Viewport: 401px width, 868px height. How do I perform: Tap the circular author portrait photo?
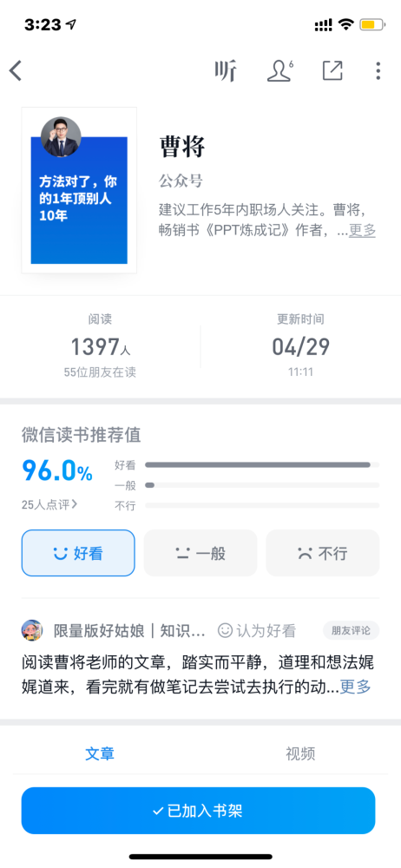[x=61, y=137]
